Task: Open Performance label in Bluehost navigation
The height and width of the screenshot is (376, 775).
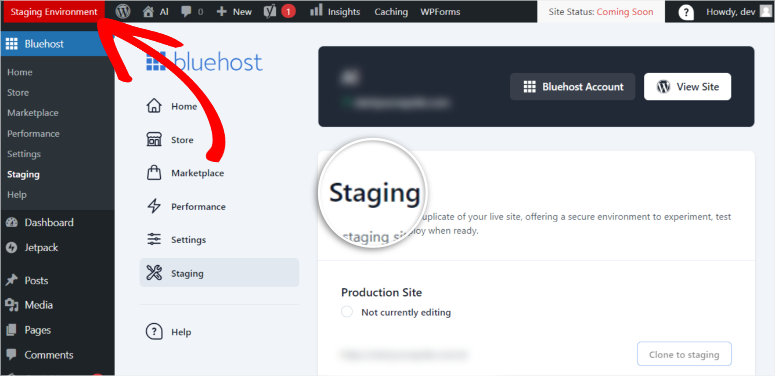Action: (x=198, y=207)
